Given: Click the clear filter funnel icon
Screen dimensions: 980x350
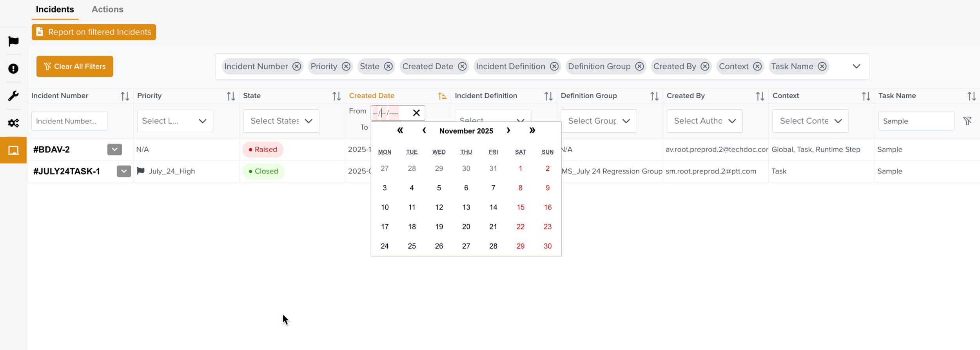Looking at the screenshot, I should [x=967, y=121].
